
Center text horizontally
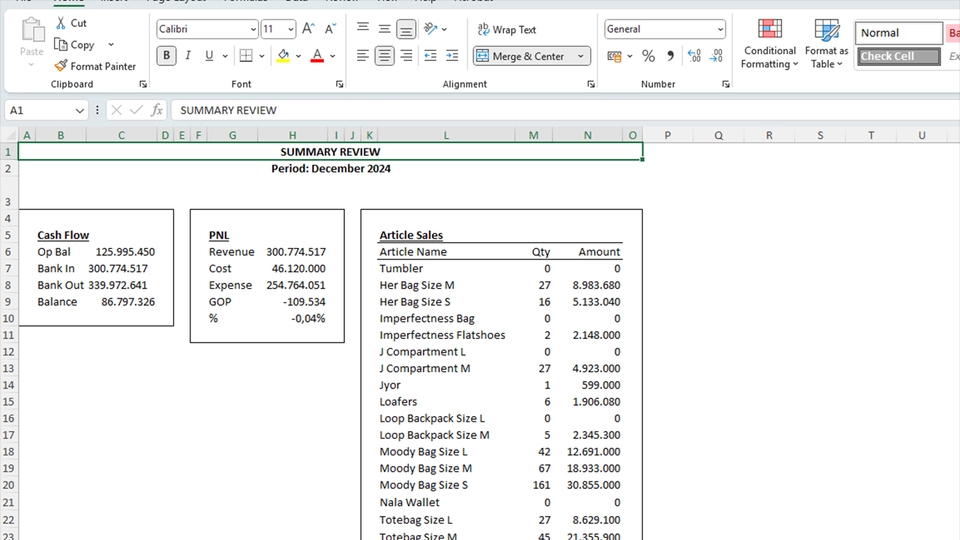pos(384,56)
